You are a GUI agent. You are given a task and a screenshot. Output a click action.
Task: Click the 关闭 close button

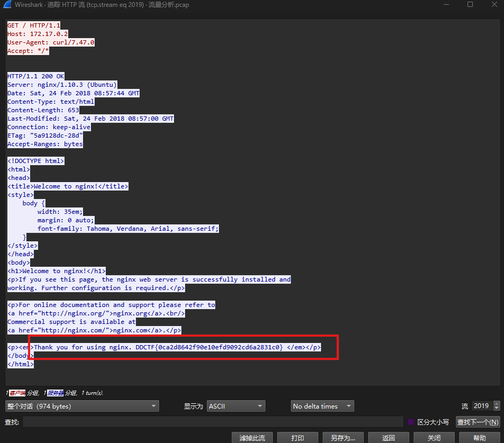point(434,438)
